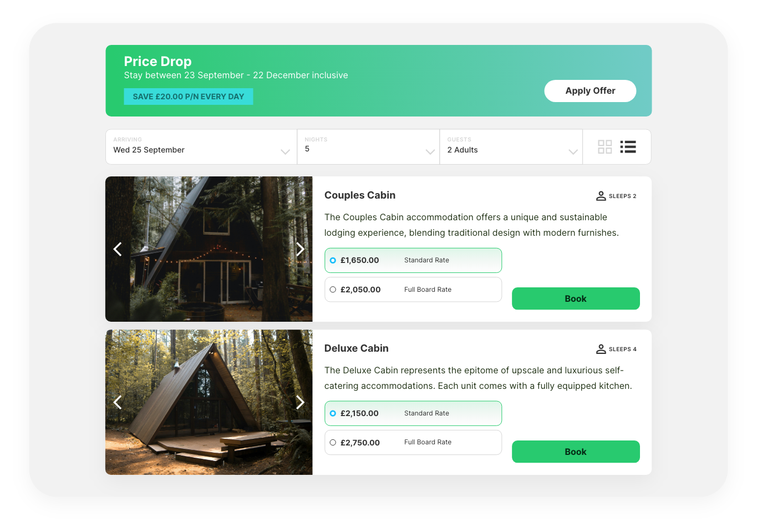The image size is (757, 532).
Task: Book the Deluxe Cabin
Action: [576, 452]
